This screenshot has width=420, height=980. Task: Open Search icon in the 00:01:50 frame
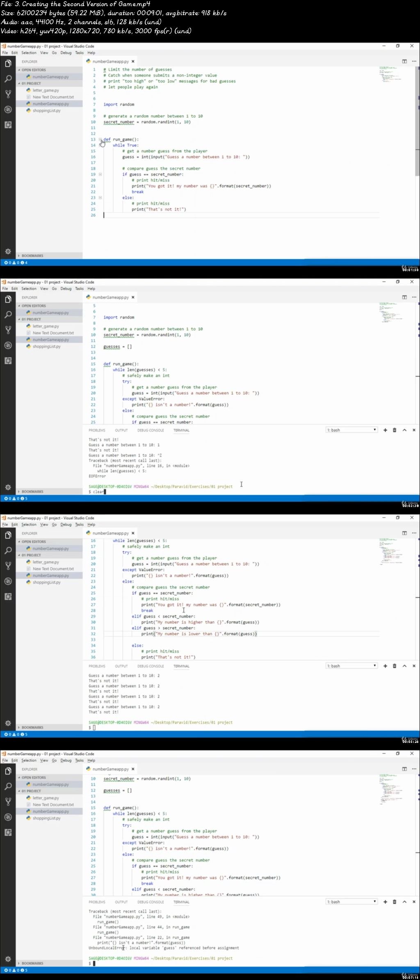pos(8,79)
